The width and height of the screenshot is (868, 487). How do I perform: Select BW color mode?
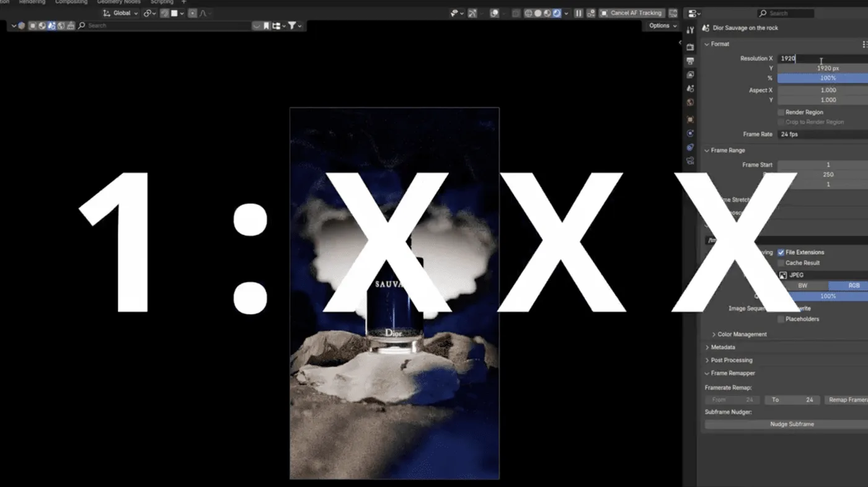(x=802, y=286)
